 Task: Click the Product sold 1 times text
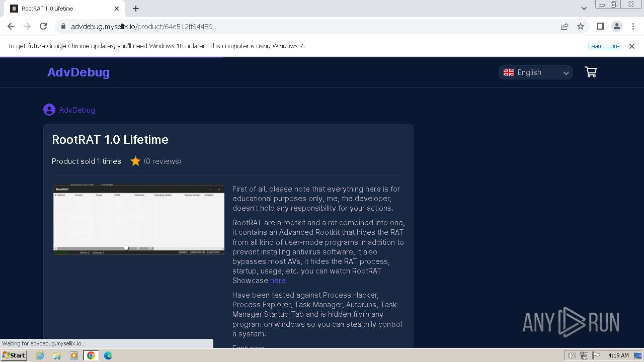(87, 161)
